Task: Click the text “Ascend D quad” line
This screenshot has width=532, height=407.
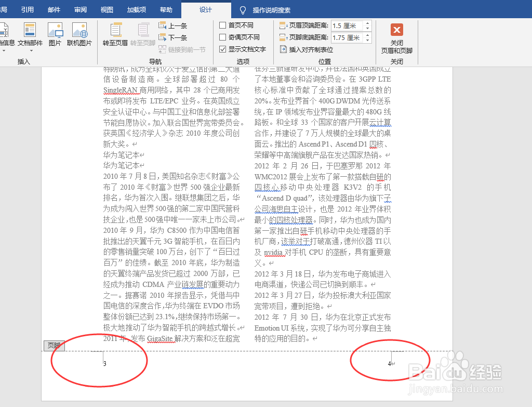Action: pos(284,198)
